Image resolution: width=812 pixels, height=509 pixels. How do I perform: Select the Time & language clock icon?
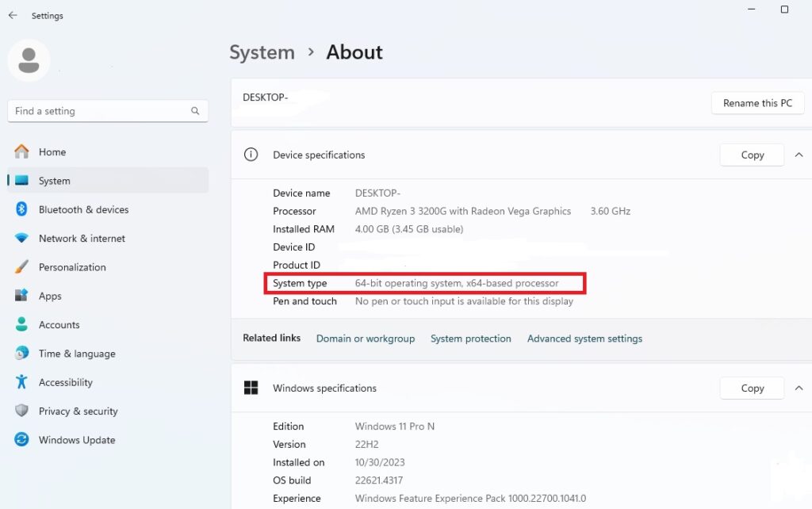pyautogui.click(x=21, y=353)
